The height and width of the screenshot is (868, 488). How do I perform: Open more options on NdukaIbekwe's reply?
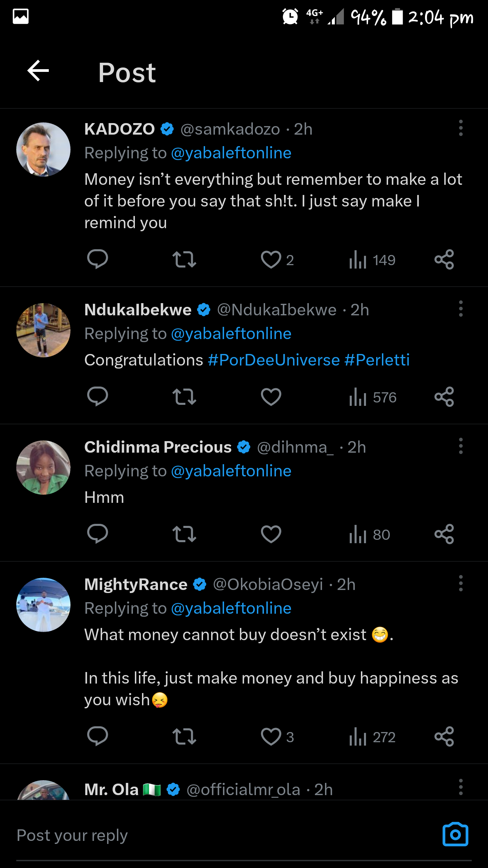coord(461,309)
